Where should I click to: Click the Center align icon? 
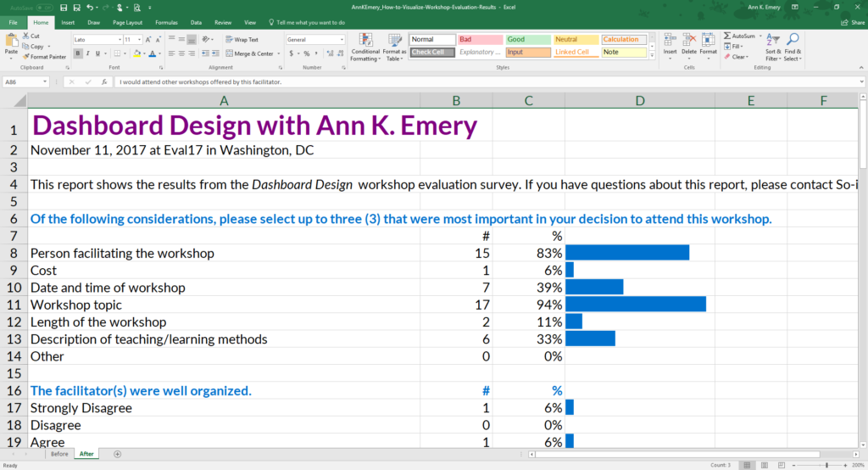pos(181,53)
